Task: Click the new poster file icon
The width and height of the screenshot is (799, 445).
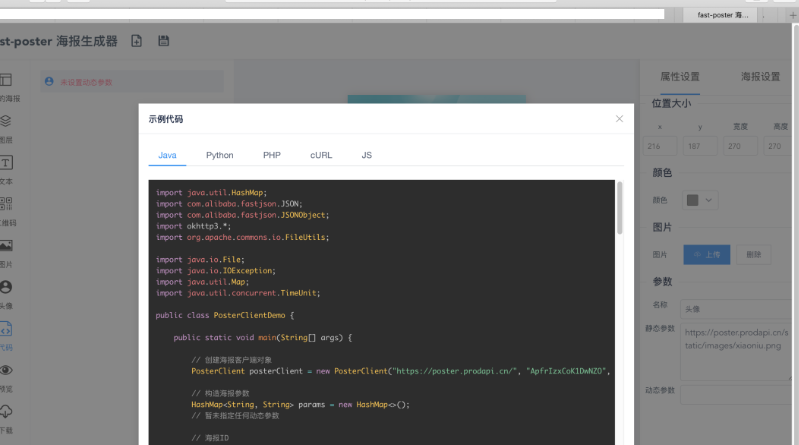Action: (x=137, y=41)
